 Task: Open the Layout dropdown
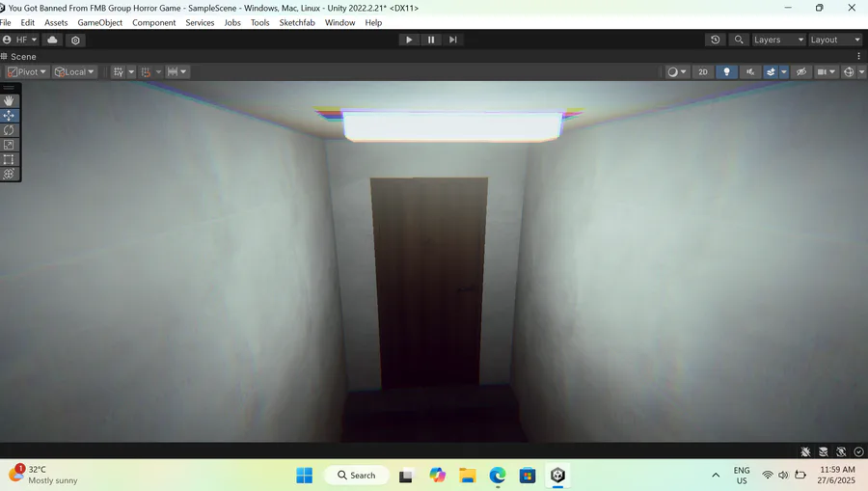pyautogui.click(x=835, y=40)
